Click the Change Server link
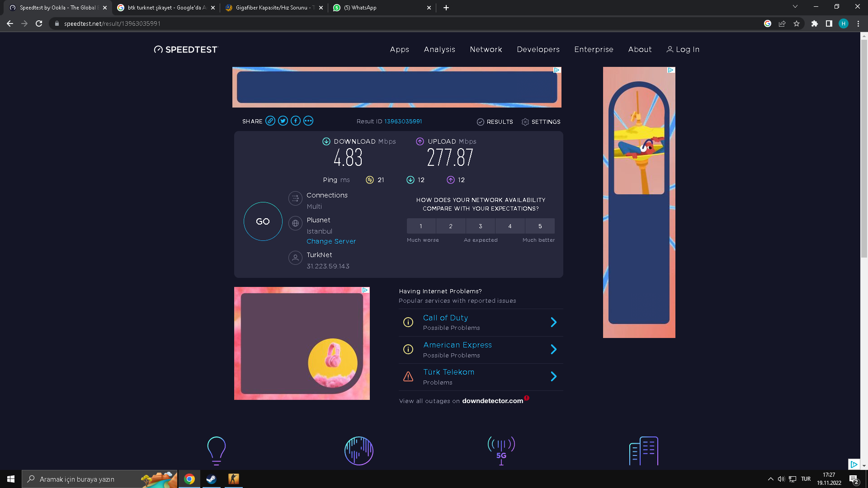The width and height of the screenshot is (868, 488). (331, 241)
